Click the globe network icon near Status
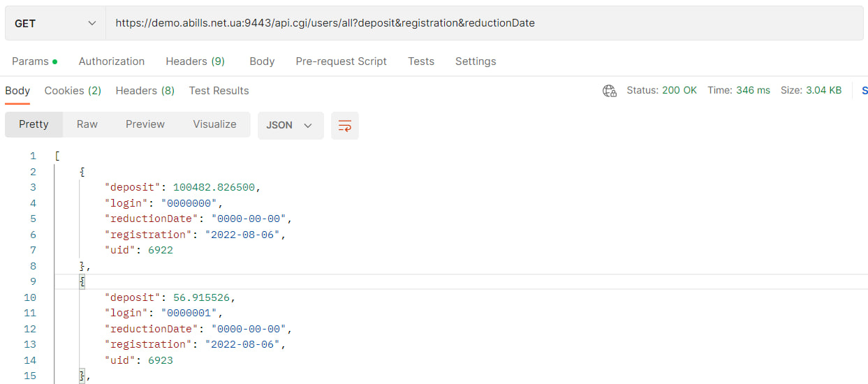Viewport: 868px width, 384px height. (609, 91)
